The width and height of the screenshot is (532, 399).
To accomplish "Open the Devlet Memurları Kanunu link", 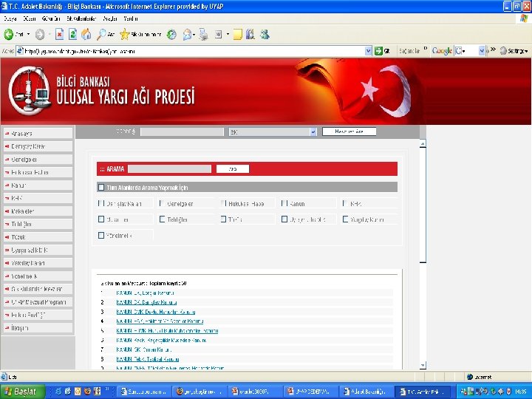I will tap(156, 312).
